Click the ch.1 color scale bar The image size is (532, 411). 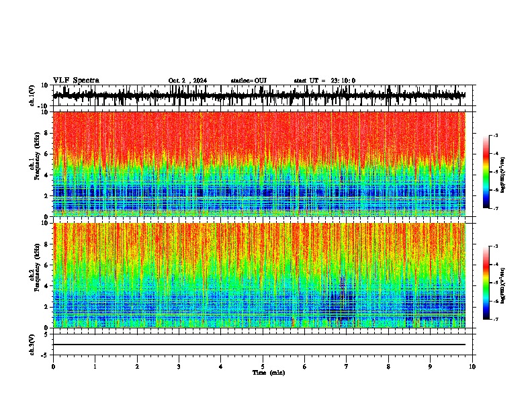(x=486, y=172)
